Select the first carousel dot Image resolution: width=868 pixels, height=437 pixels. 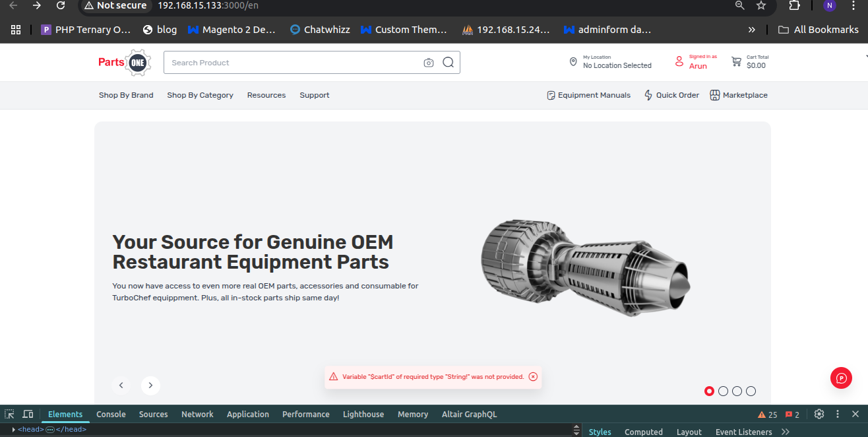[x=709, y=391]
